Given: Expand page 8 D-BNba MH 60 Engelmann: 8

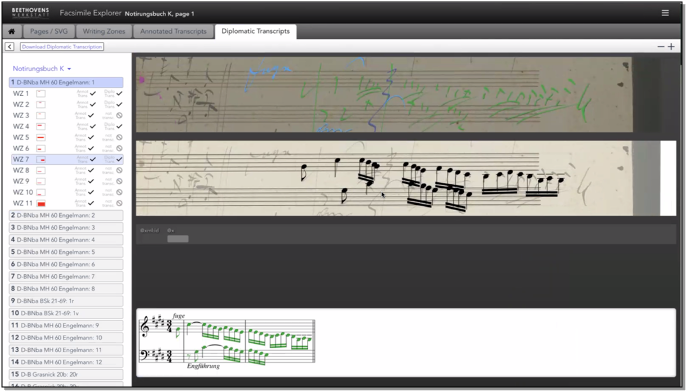Looking at the screenshot, I should 66,289.
